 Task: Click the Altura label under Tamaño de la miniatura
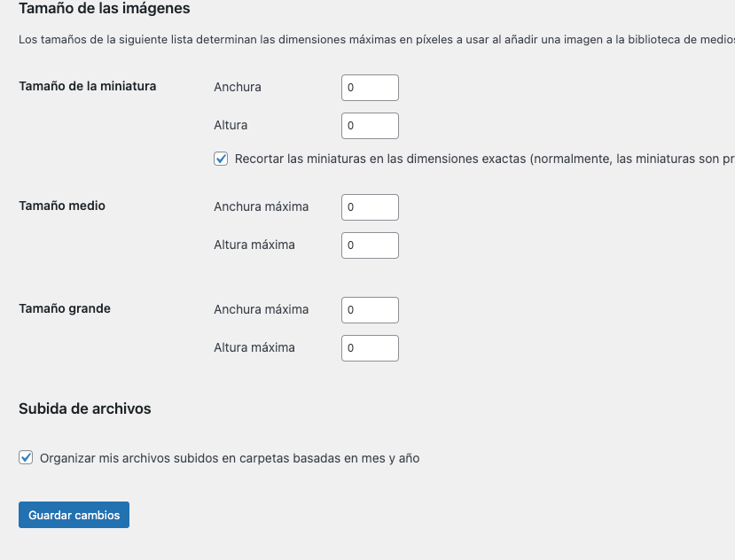(x=231, y=125)
